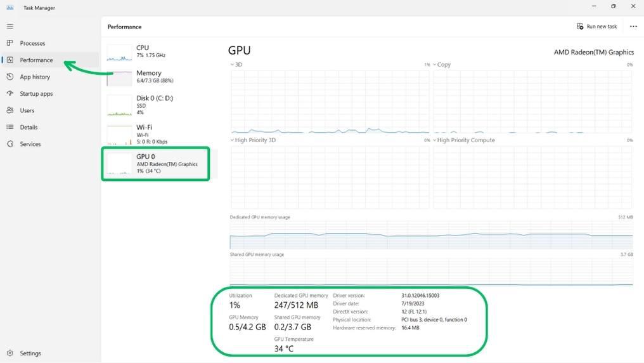This screenshot has height=363, width=644.
Task: Select the Disk 0 performance entry
Action: [158, 105]
